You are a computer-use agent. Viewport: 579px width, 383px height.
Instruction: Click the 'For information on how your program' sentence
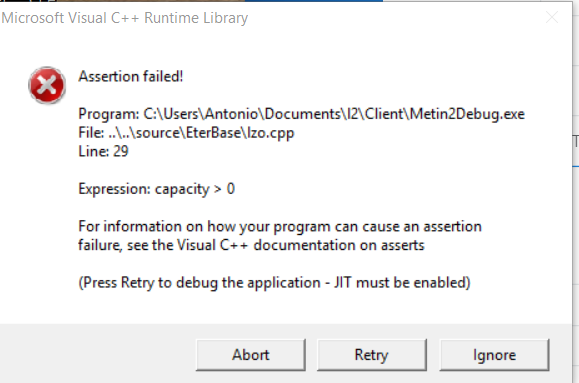[280, 226]
